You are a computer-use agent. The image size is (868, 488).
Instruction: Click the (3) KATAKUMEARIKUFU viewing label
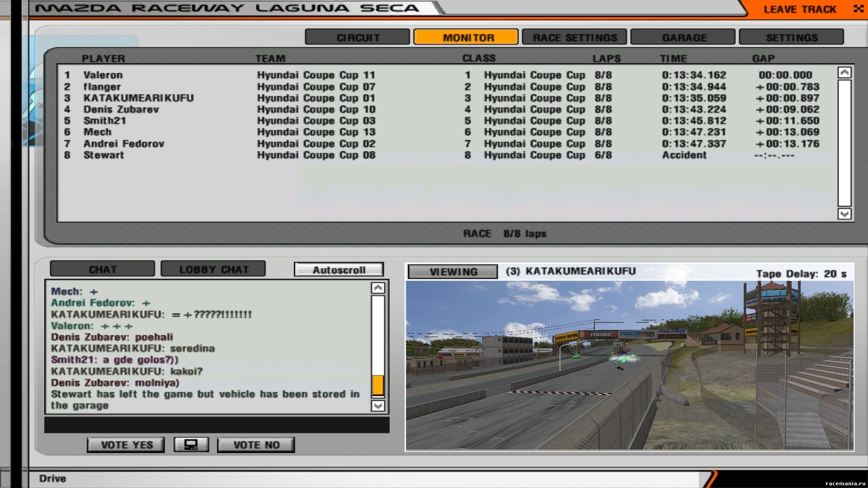pyautogui.click(x=571, y=271)
